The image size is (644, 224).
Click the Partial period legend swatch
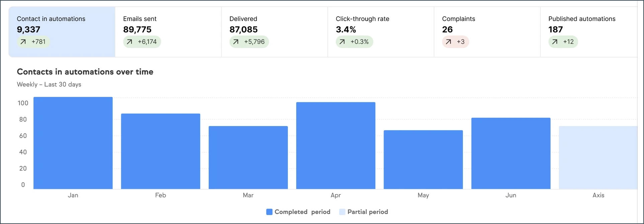[x=342, y=212]
